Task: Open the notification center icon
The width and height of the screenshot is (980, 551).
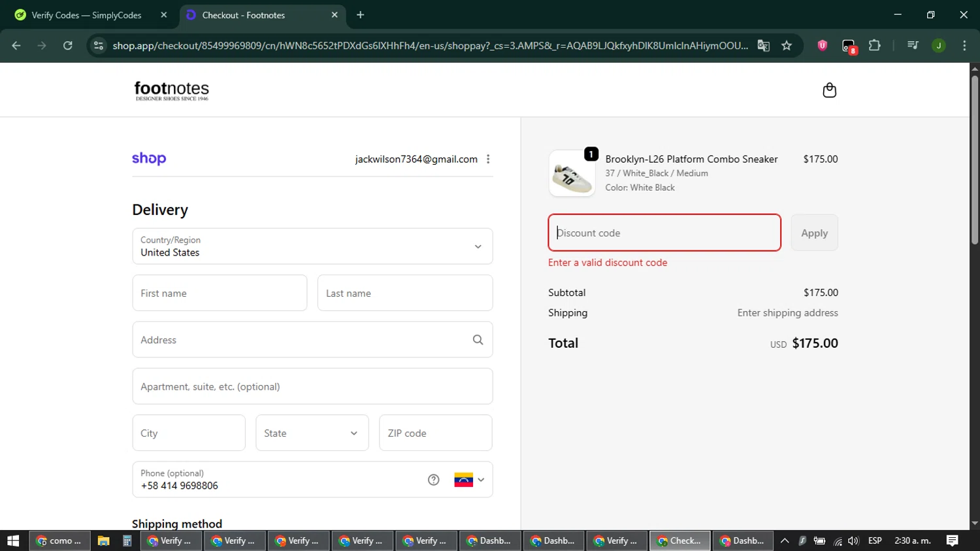Action: pyautogui.click(x=953, y=541)
